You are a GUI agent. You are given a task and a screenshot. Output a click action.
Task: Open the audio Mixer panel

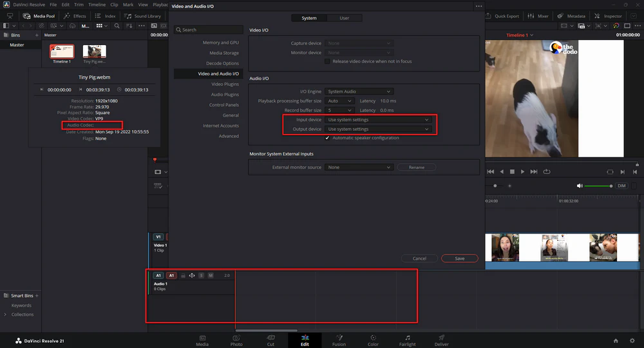click(x=538, y=16)
